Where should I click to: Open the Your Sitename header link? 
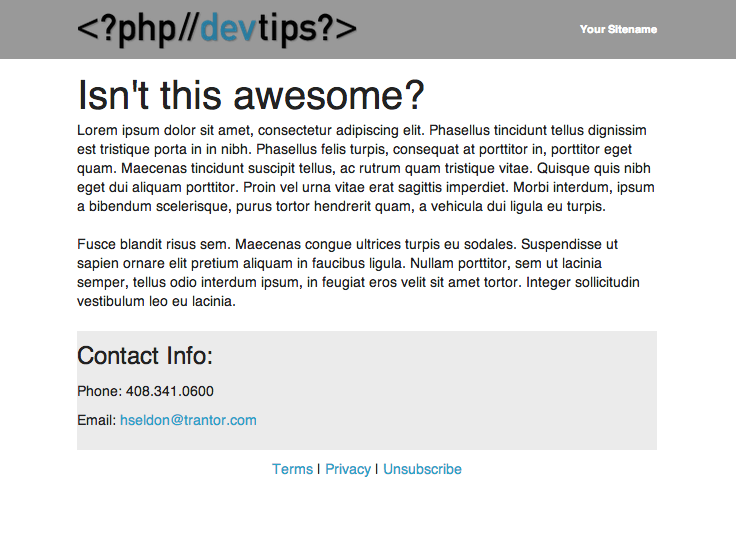click(x=618, y=29)
